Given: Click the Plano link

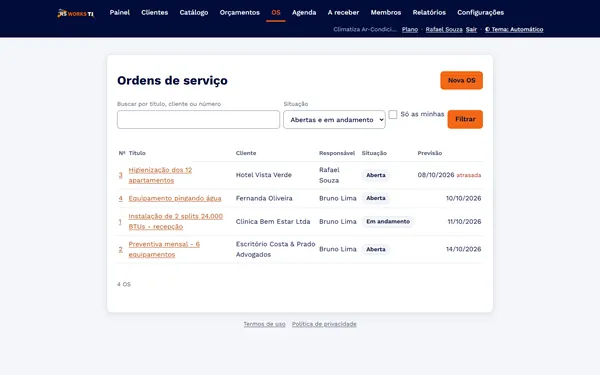Looking at the screenshot, I should [x=410, y=29].
